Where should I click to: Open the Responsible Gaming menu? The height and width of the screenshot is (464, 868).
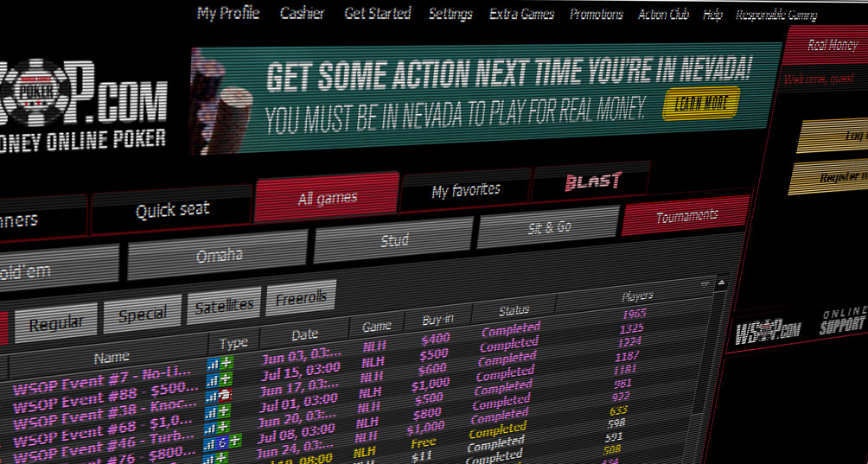(x=776, y=16)
